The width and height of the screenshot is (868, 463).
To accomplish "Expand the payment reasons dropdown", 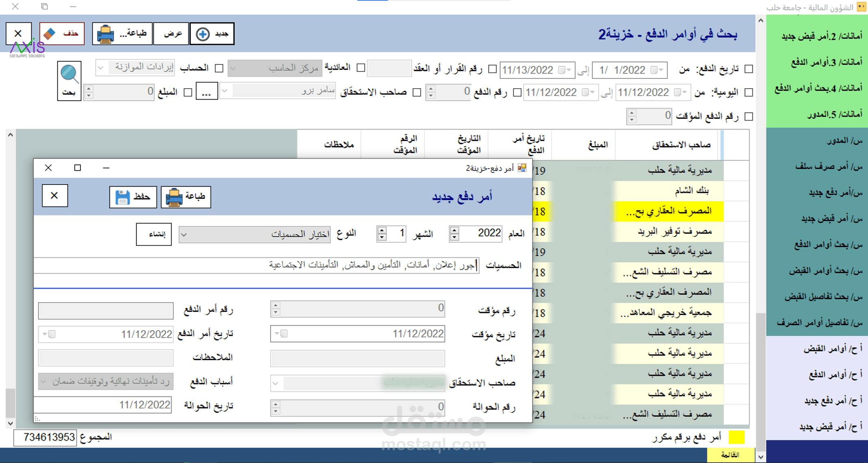I will (44, 382).
